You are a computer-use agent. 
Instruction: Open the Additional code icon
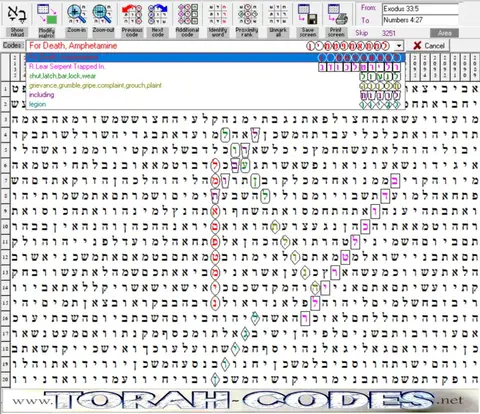187,14
